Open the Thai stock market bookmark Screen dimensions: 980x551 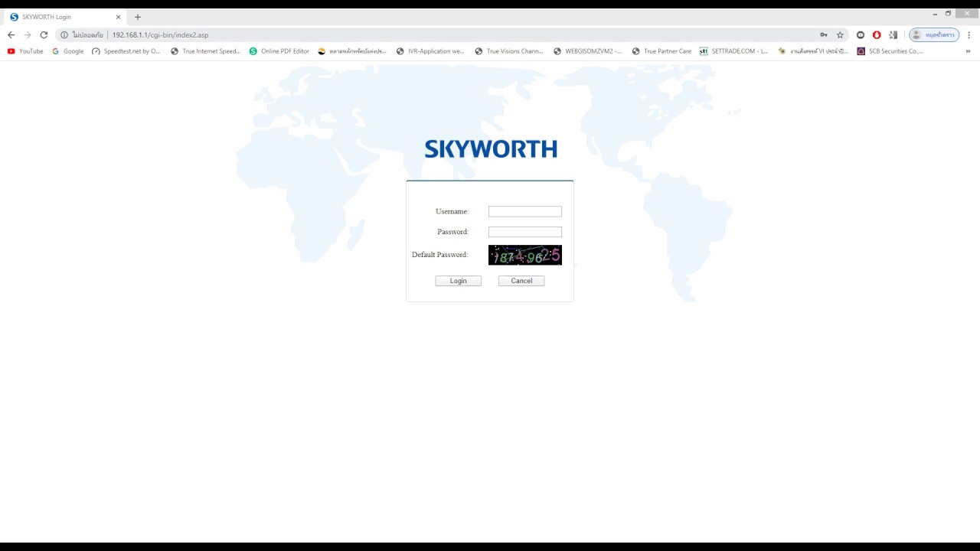[x=352, y=51]
